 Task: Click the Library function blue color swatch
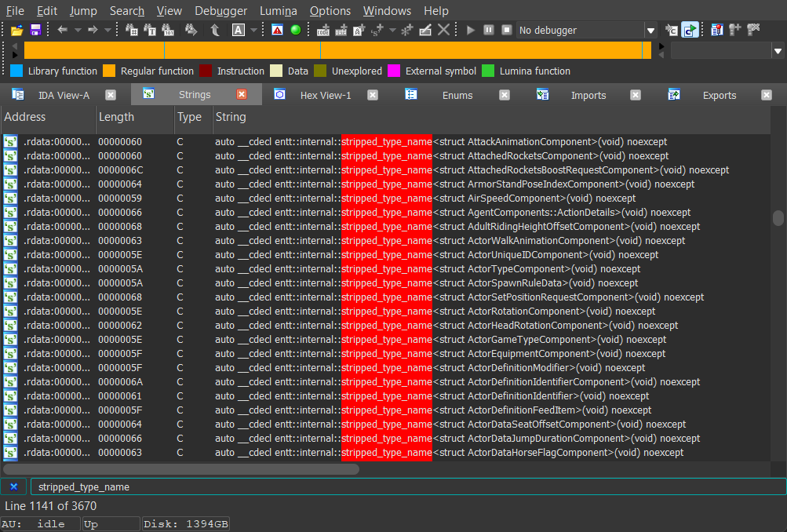tap(16, 71)
